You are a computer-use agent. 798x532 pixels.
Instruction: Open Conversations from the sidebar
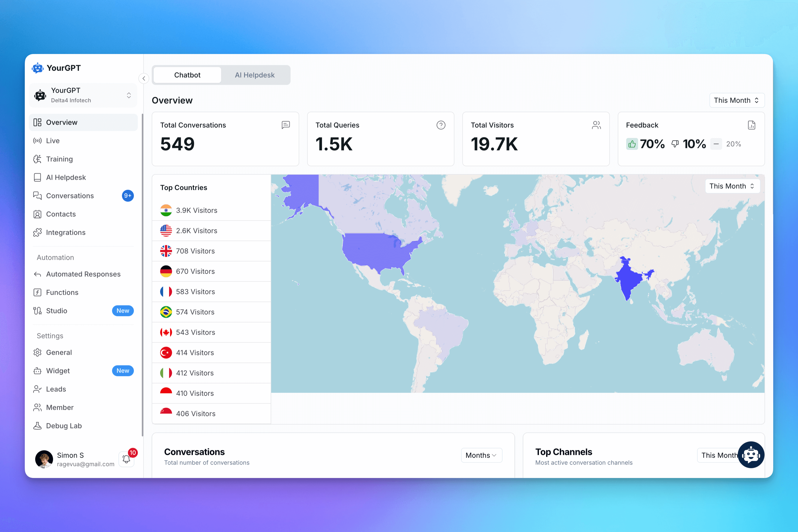tap(70, 195)
